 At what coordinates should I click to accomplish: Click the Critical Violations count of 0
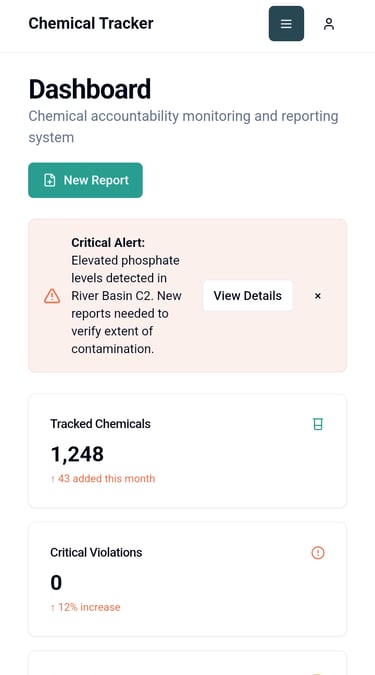point(56,583)
